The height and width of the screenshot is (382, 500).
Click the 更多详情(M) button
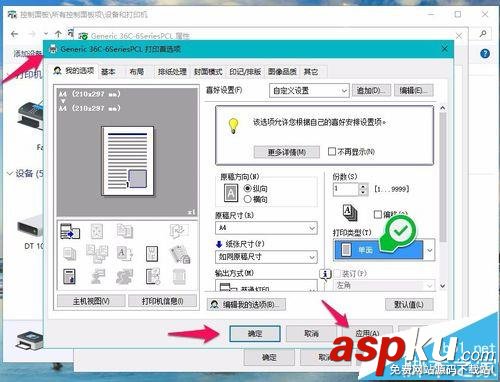[x=287, y=152]
